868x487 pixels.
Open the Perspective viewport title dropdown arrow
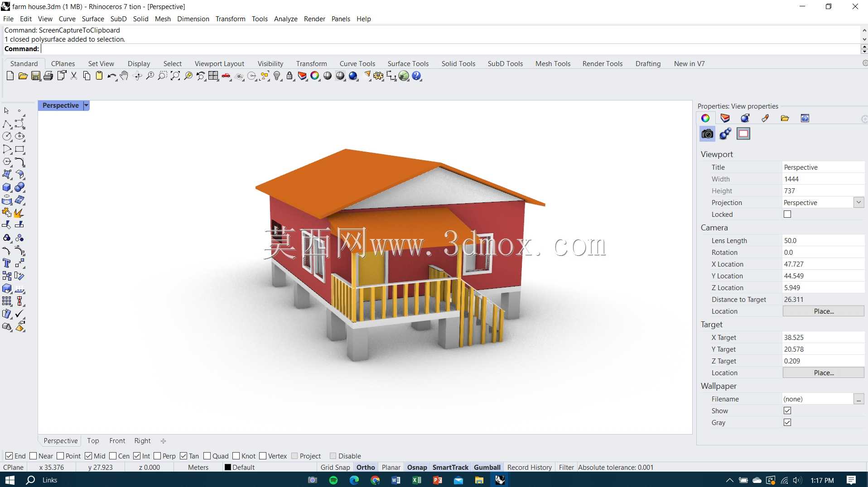pos(86,105)
